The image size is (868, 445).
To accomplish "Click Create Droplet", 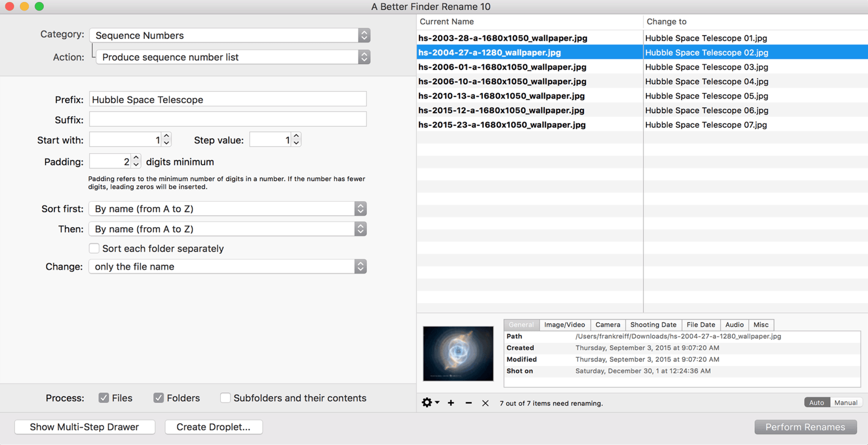I will point(213,427).
